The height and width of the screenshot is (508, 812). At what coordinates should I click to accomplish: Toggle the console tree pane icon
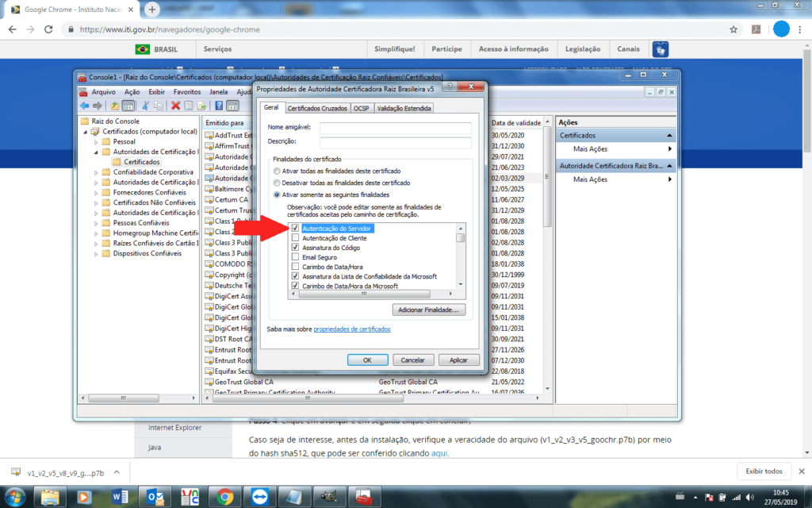(x=128, y=106)
